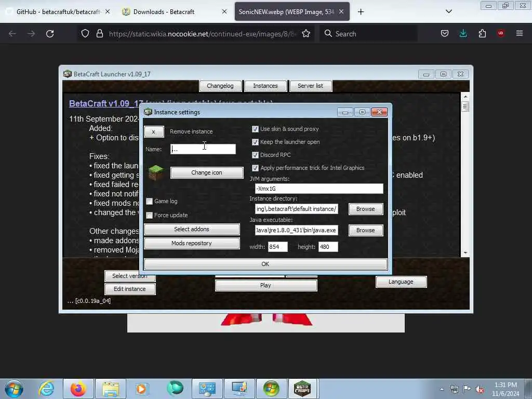
Task: Click the site padlock security icon
Action: click(x=99, y=33)
